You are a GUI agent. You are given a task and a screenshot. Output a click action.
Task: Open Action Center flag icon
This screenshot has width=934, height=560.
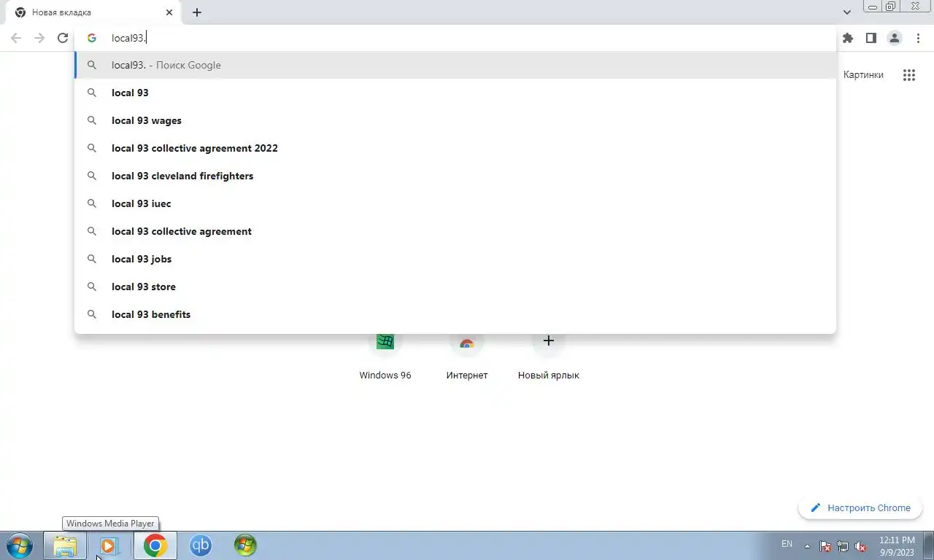click(x=825, y=545)
